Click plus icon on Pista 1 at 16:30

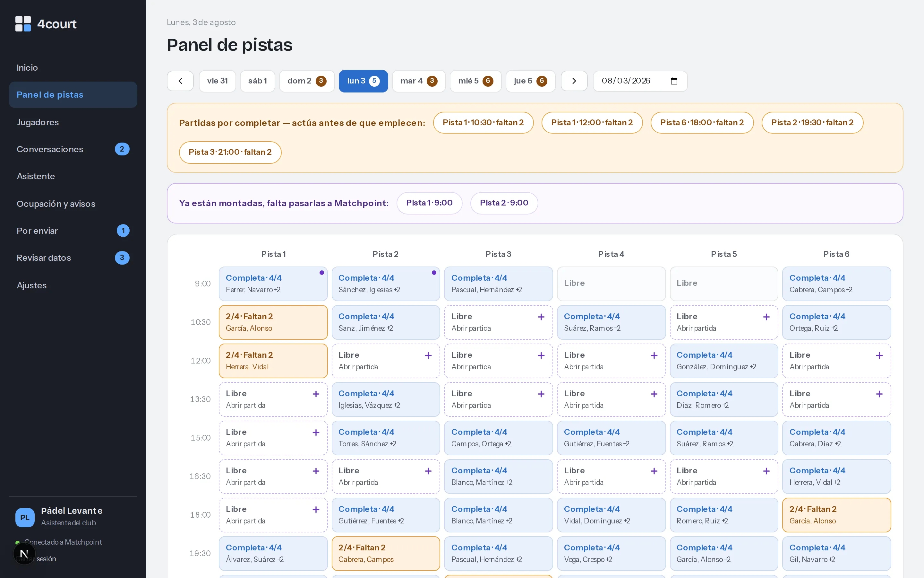316,471
